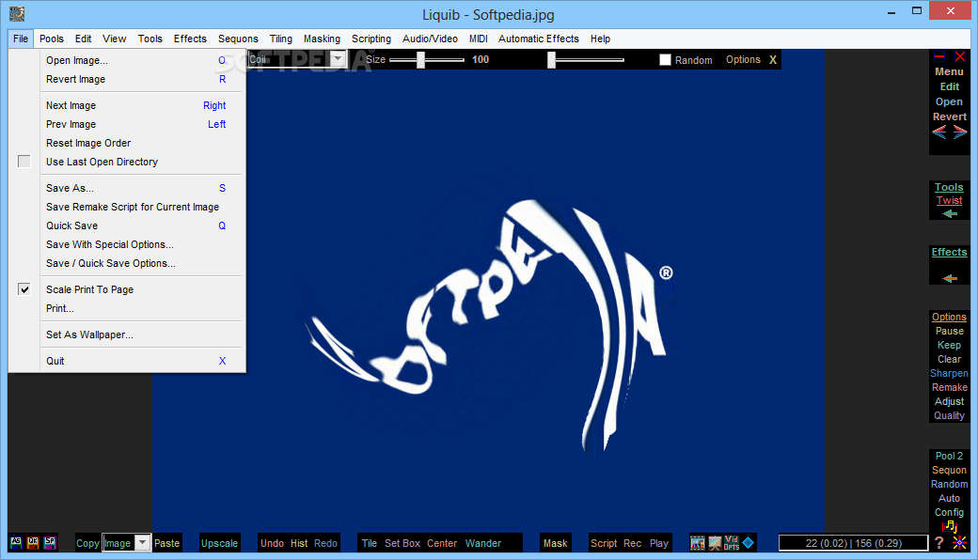The image size is (978, 560).
Task: Toggle Use Last Open Directory checkbox
Action: click(x=24, y=162)
